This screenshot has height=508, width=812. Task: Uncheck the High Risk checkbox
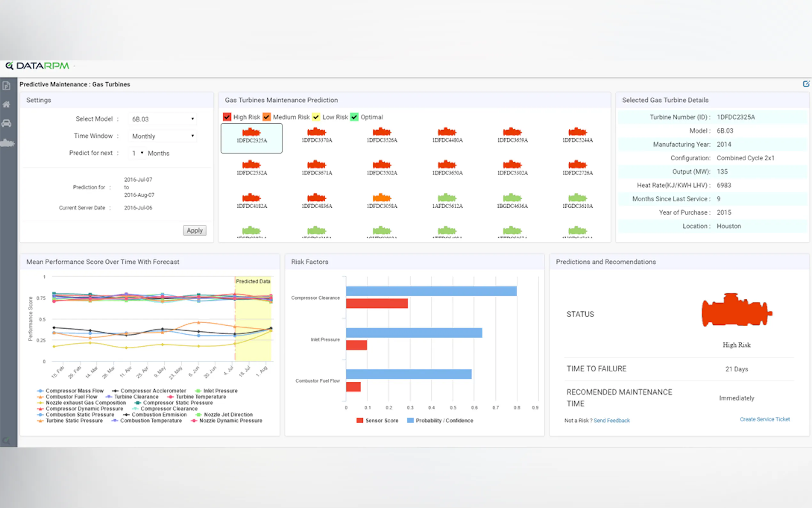(x=227, y=117)
